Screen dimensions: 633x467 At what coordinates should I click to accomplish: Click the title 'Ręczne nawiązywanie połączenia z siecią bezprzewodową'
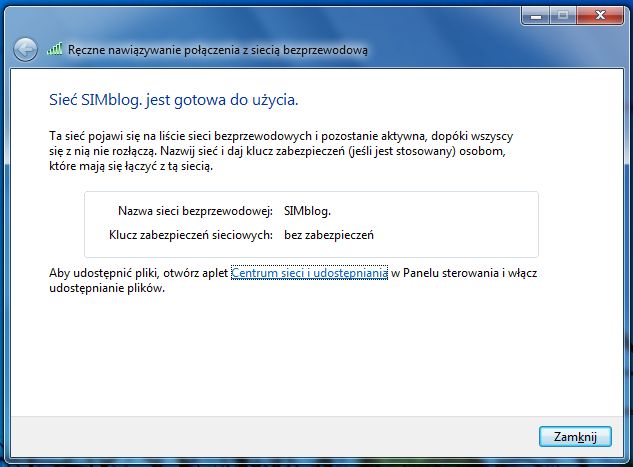pyautogui.click(x=218, y=50)
